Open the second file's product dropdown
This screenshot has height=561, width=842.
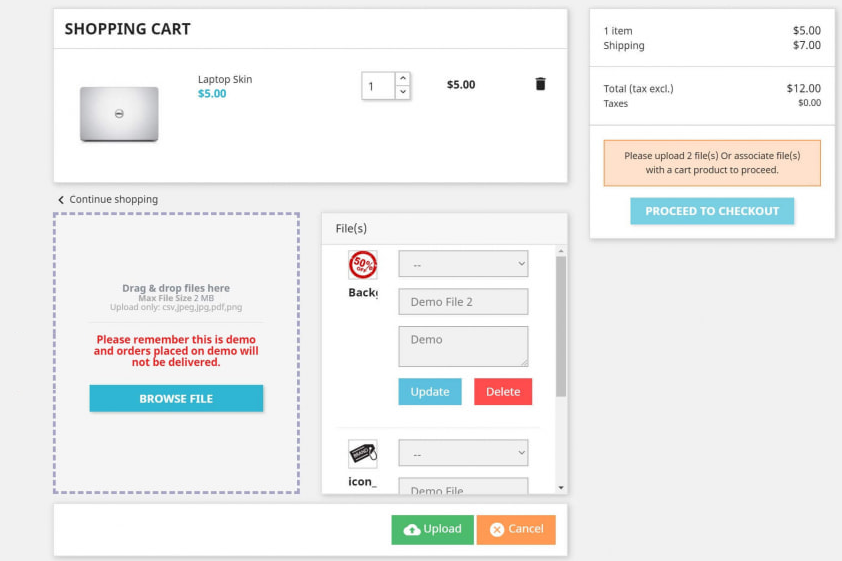(x=462, y=453)
